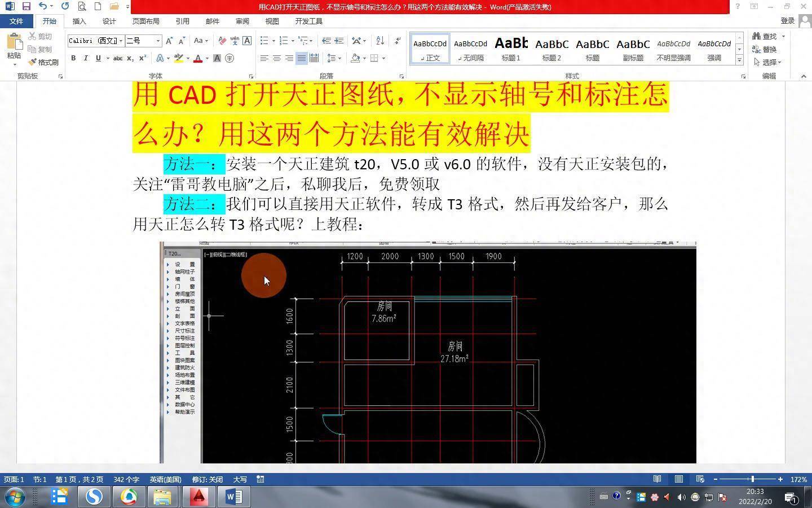Enable justify paragraph alignment
The width and height of the screenshot is (812, 508).
tap(302, 58)
